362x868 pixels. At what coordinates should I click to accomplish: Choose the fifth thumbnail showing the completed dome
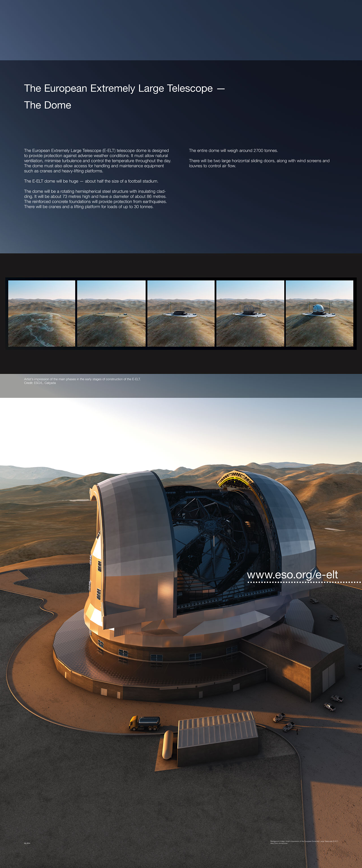(x=319, y=313)
